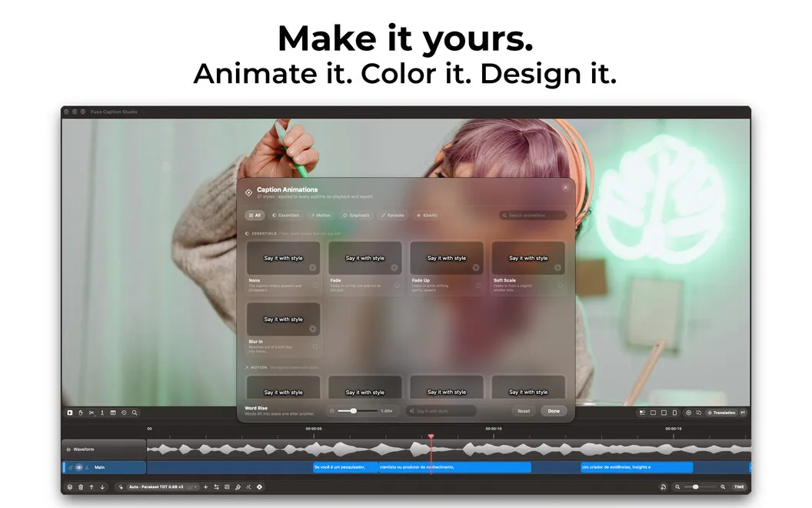This screenshot has height=508, width=812.
Task: Click the chat bubbles icon near Translation
Action: (x=699, y=413)
